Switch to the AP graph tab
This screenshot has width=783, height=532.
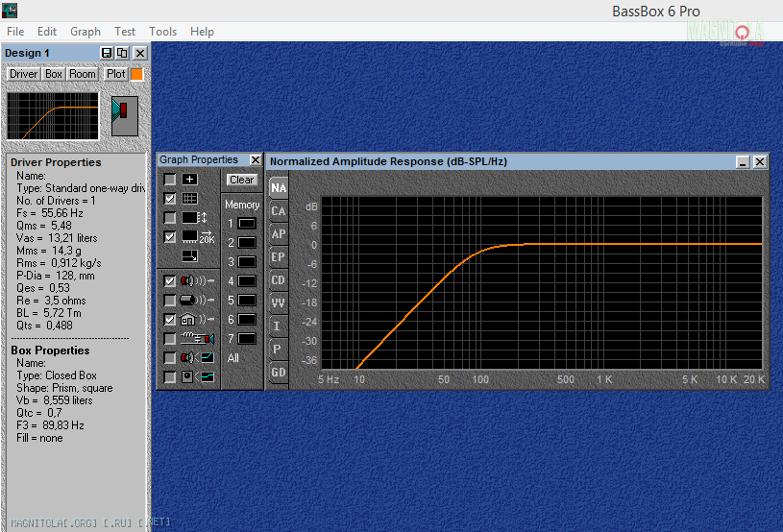point(279,234)
